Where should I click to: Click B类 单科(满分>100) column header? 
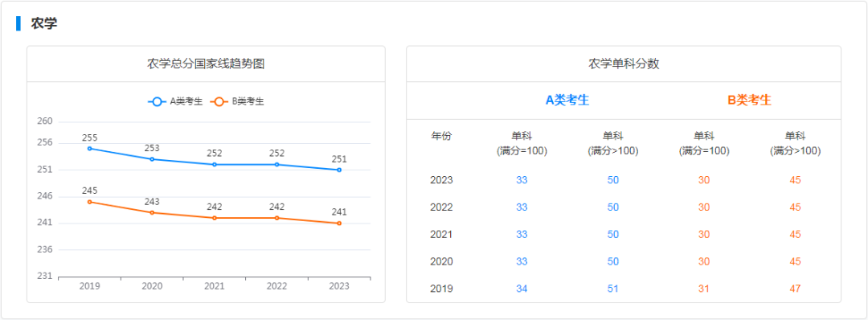pos(795,143)
